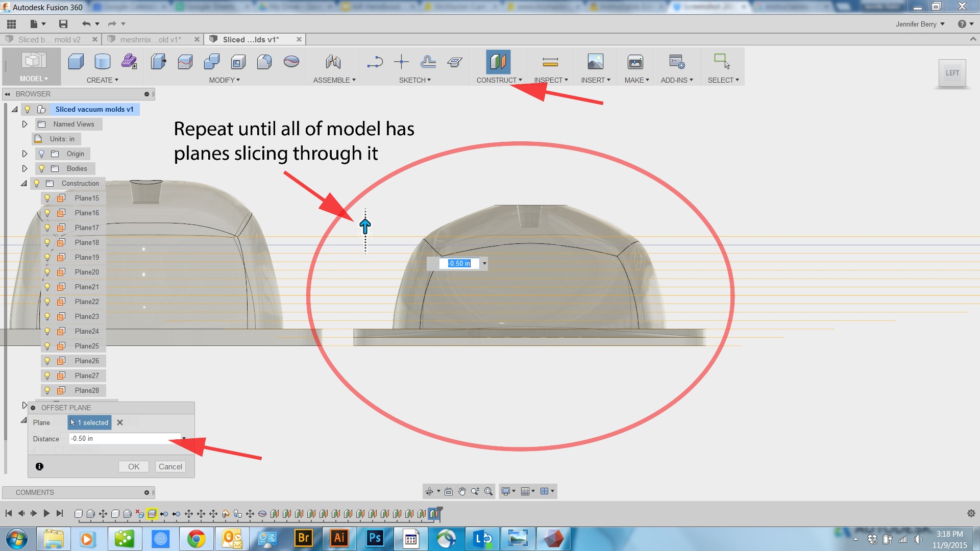Open the display settings dropdown near grid icon

(513, 491)
